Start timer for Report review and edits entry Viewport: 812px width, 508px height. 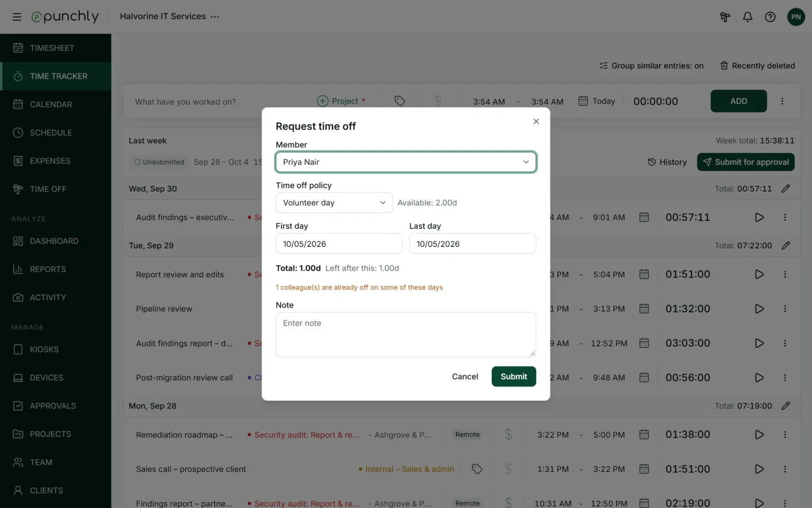pos(759,274)
